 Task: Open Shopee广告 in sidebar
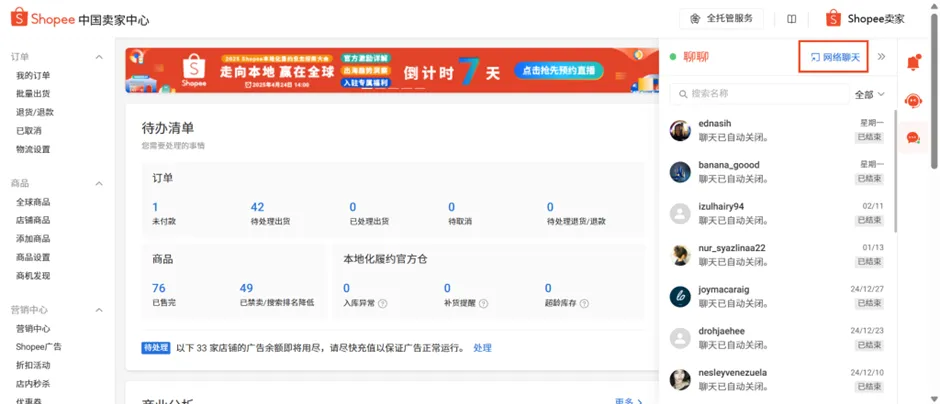tap(38, 346)
